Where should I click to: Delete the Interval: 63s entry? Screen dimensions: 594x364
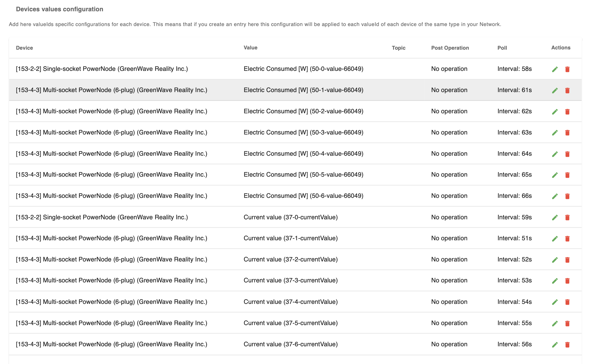567,133
